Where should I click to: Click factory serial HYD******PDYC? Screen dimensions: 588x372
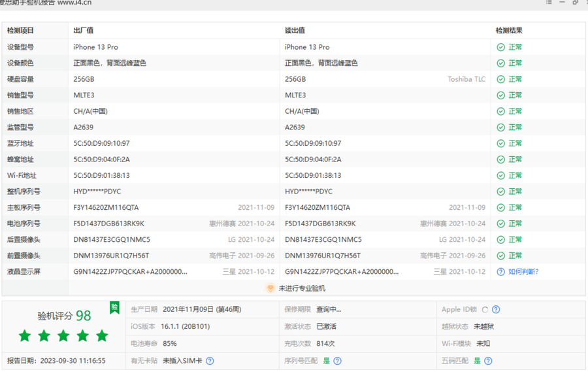coord(97,192)
